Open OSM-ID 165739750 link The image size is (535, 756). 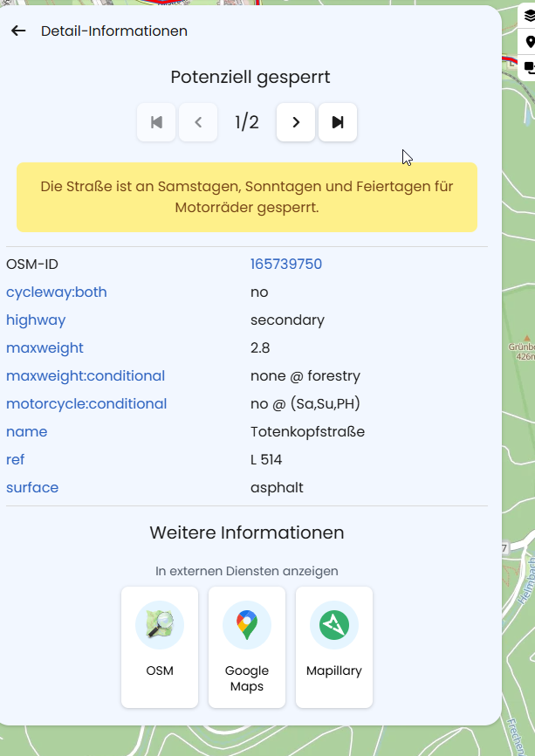[286, 265]
